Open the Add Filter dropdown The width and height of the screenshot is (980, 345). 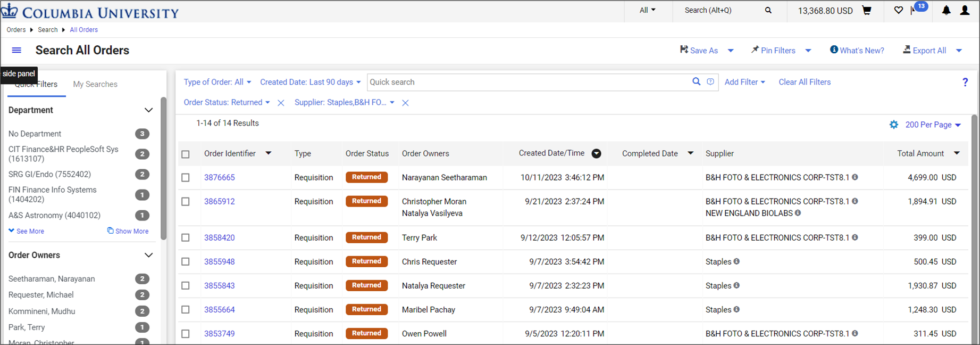tap(745, 82)
